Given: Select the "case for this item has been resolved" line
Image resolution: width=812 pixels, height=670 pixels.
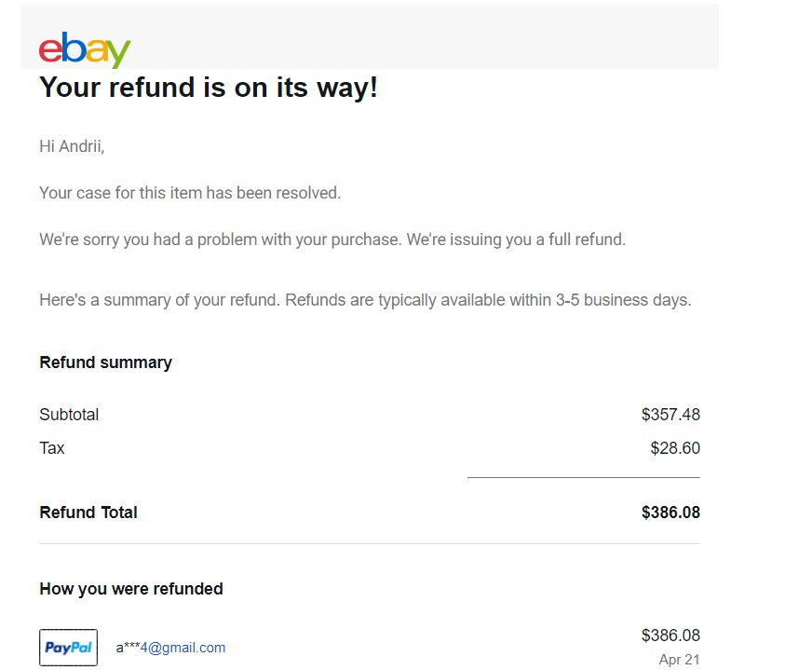Looking at the screenshot, I should (190, 193).
